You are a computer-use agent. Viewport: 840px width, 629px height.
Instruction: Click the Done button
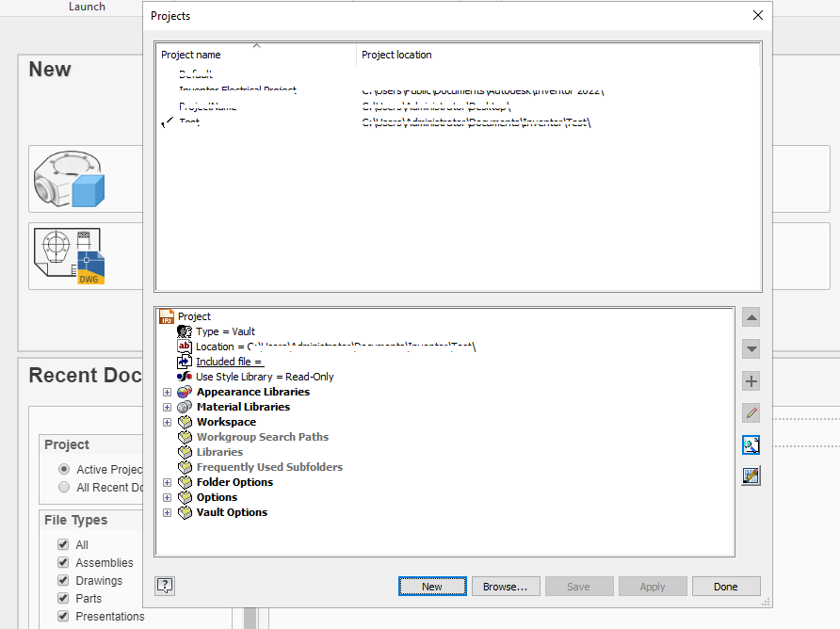[x=726, y=587]
